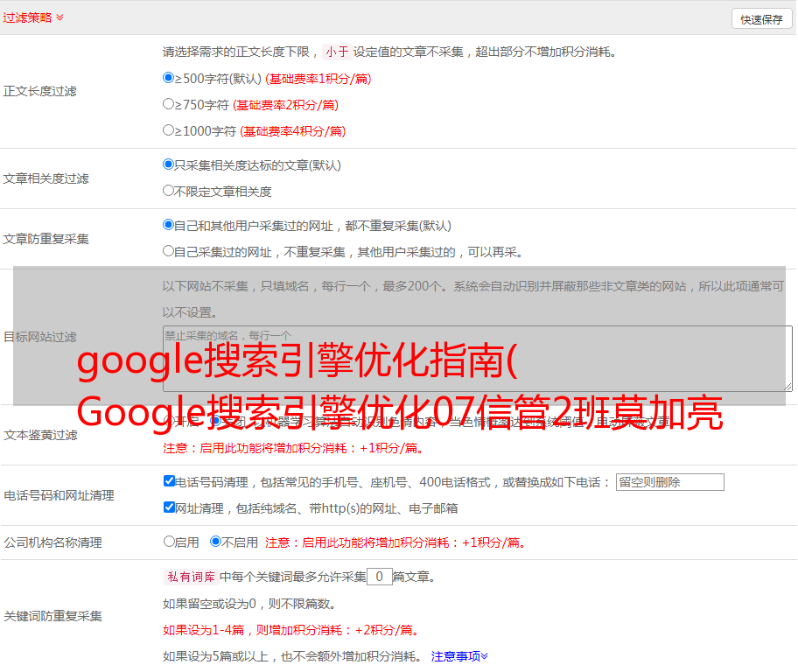
Task: Choose 只采集相关度达标的文章 radio option
Action: point(168,164)
